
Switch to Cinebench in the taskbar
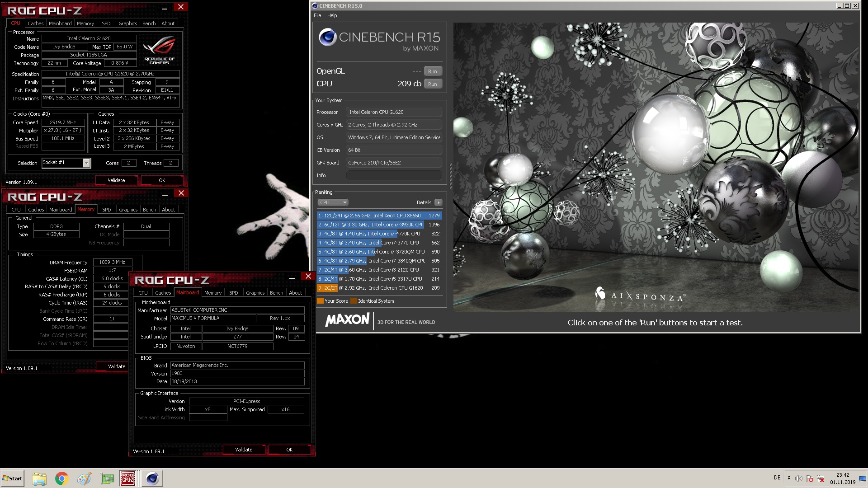[152, 478]
